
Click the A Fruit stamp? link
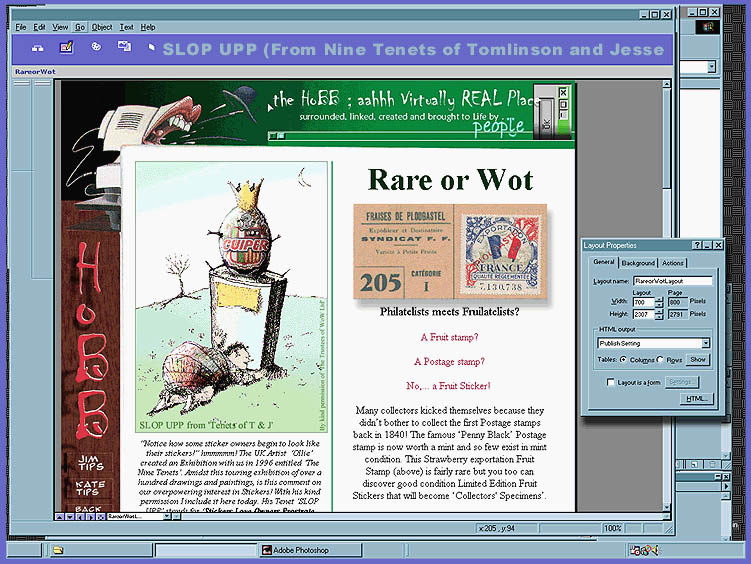point(449,337)
